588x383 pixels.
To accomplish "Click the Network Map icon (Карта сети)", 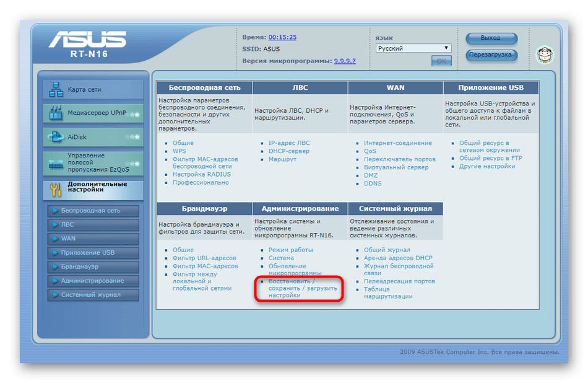I will [56, 89].
